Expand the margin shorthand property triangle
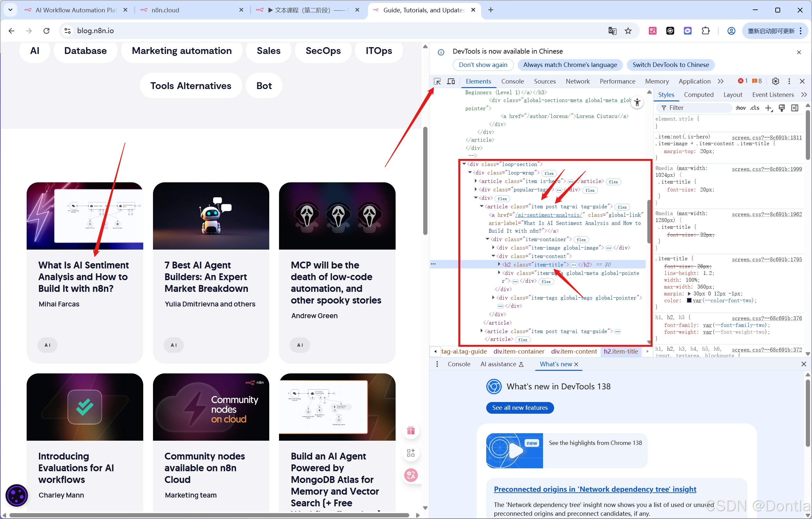The width and height of the screenshot is (812, 519). tap(689, 294)
